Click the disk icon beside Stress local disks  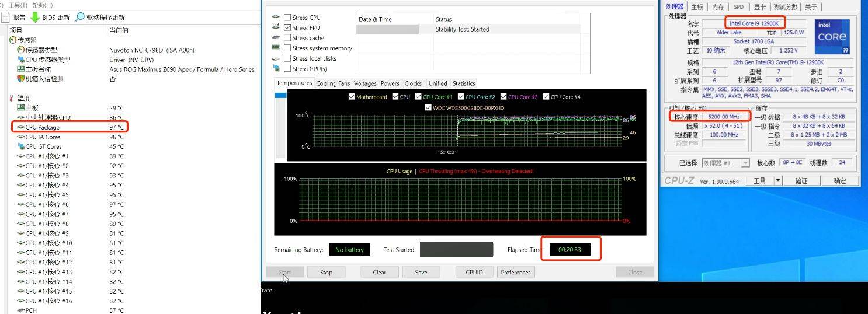pyautogui.click(x=276, y=59)
